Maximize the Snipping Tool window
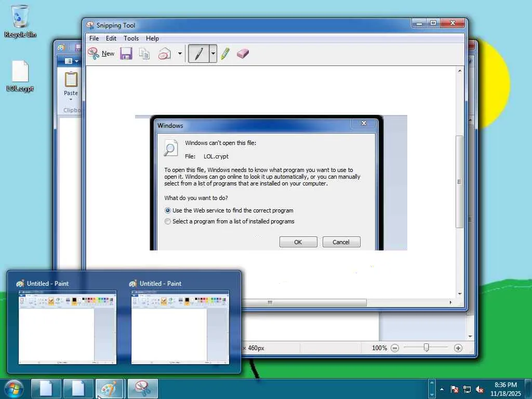 coord(433,23)
